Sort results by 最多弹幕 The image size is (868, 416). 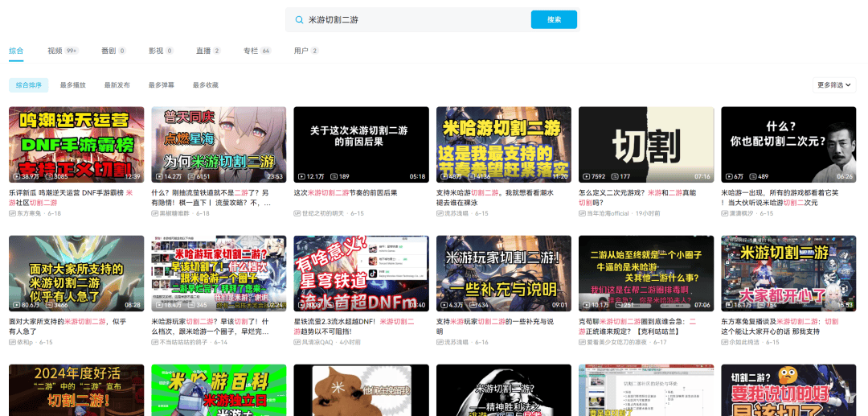coord(162,85)
